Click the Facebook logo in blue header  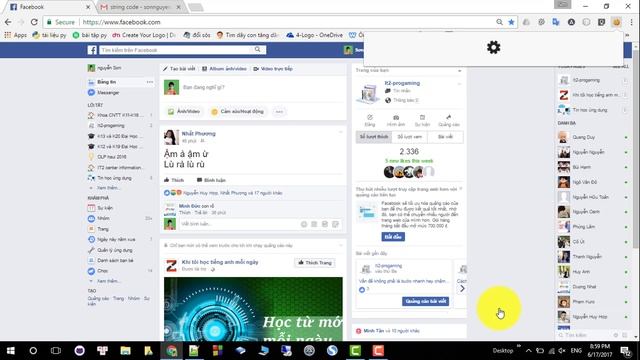[x=92, y=50]
